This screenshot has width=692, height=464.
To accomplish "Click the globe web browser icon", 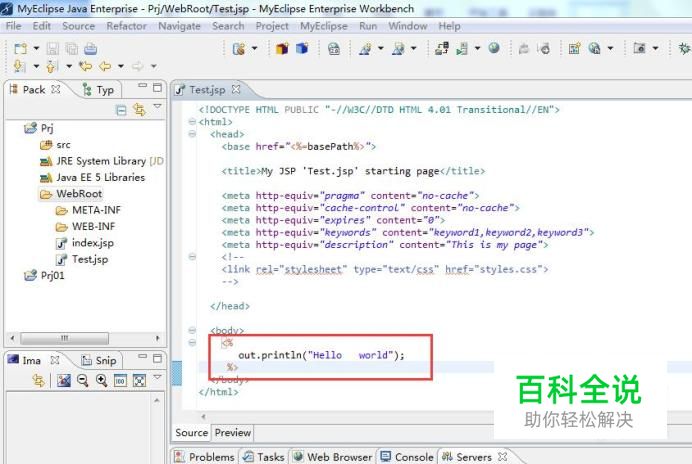I will tap(494, 48).
